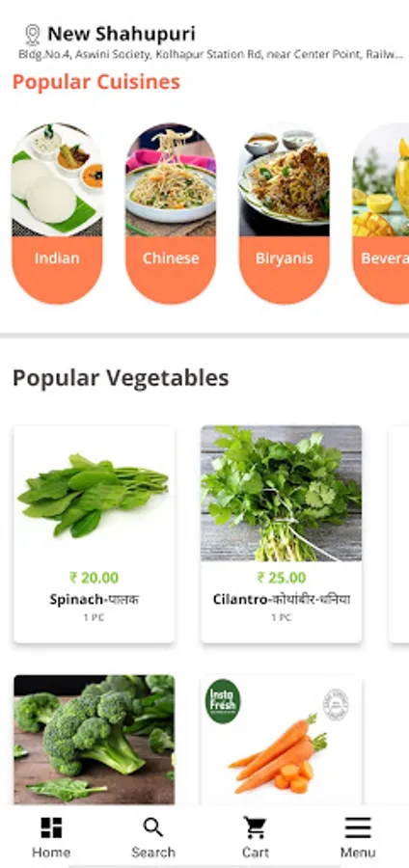
Task: Tap the Popular Cuisines heading
Action: click(96, 82)
